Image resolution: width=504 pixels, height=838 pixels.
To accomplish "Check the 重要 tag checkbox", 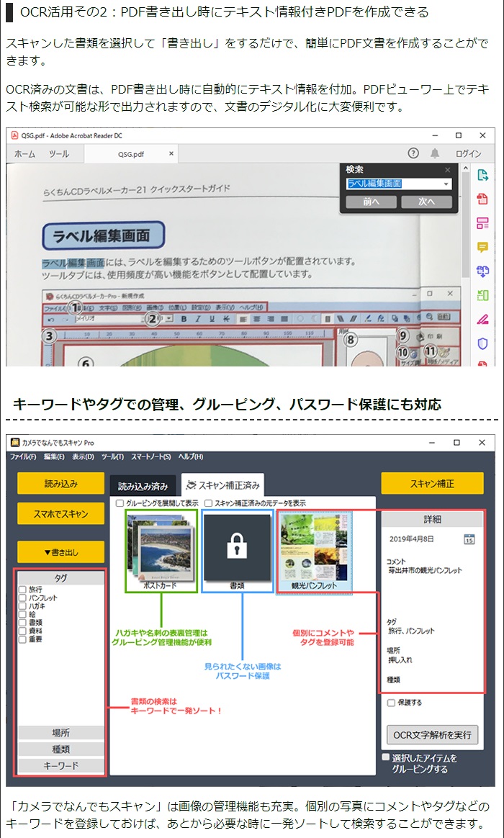I will point(22,639).
